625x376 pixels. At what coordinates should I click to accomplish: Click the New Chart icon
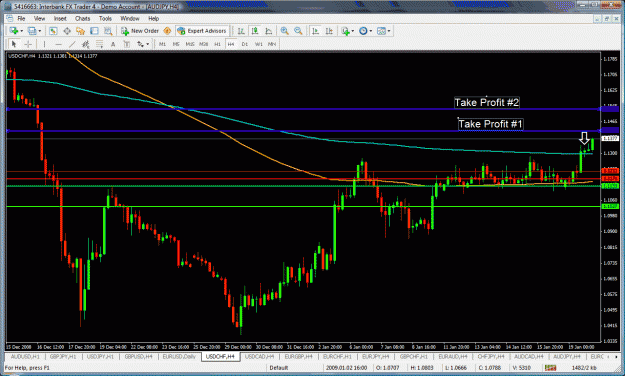point(14,31)
